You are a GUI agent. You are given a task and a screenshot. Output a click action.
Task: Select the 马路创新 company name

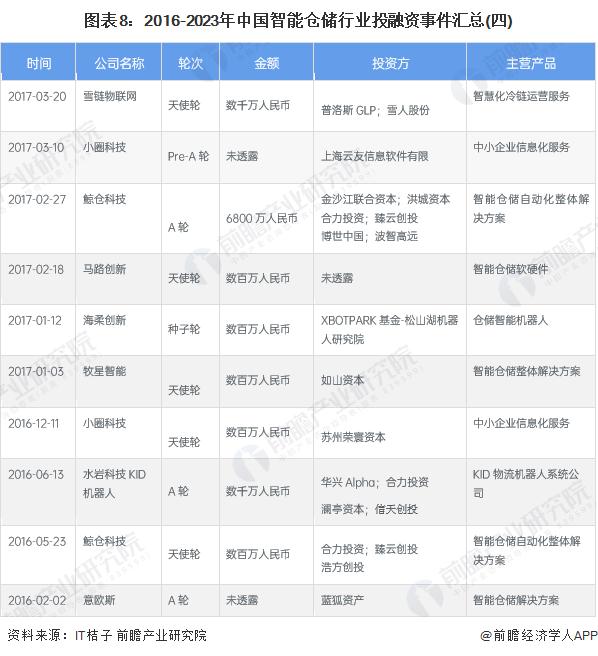point(104,269)
